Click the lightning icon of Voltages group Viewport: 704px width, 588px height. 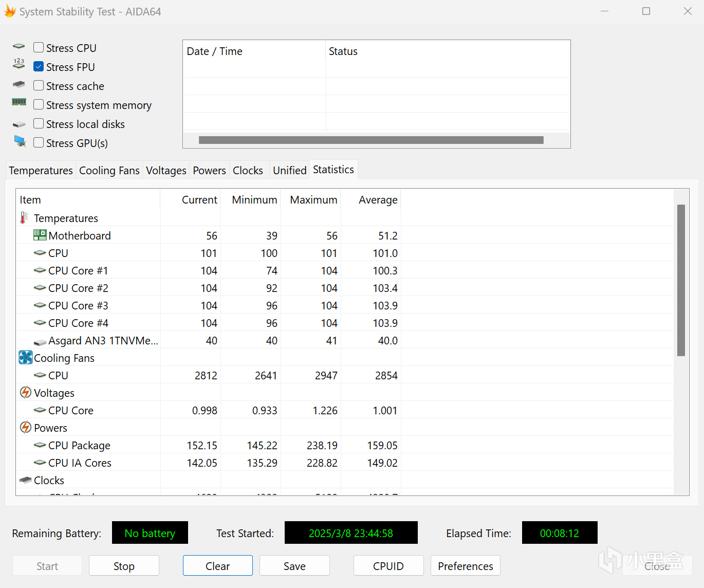click(25, 392)
